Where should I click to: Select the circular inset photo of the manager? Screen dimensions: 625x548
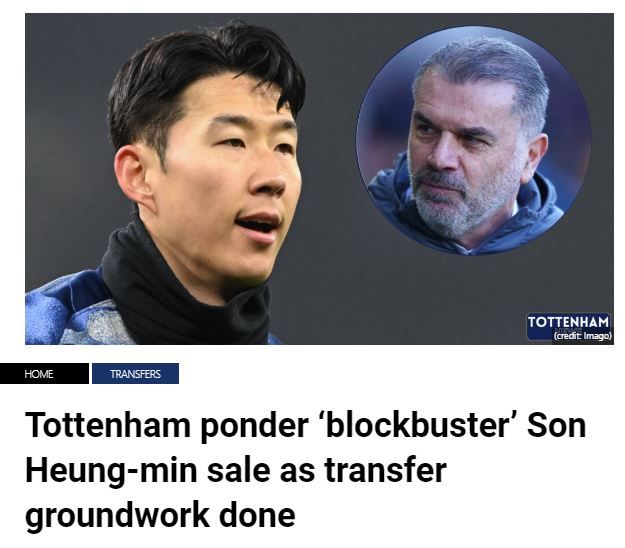[474, 140]
